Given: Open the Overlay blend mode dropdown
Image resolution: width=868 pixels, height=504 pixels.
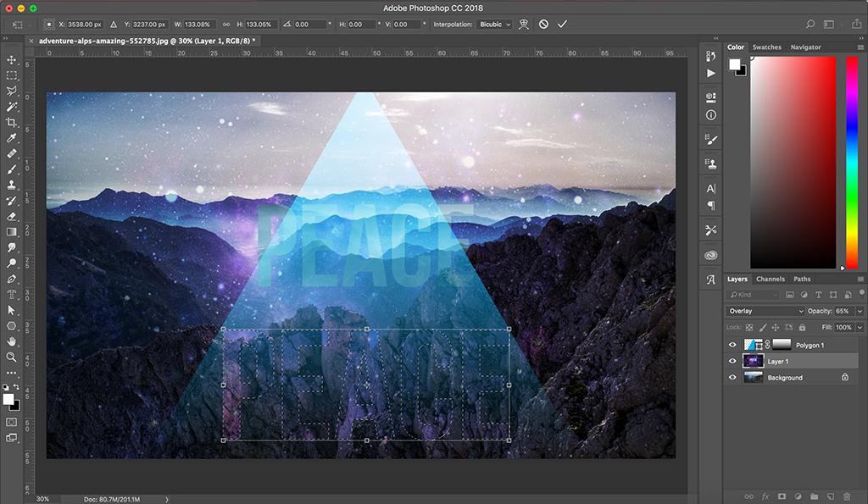Looking at the screenshot, I should click(765, 311).
